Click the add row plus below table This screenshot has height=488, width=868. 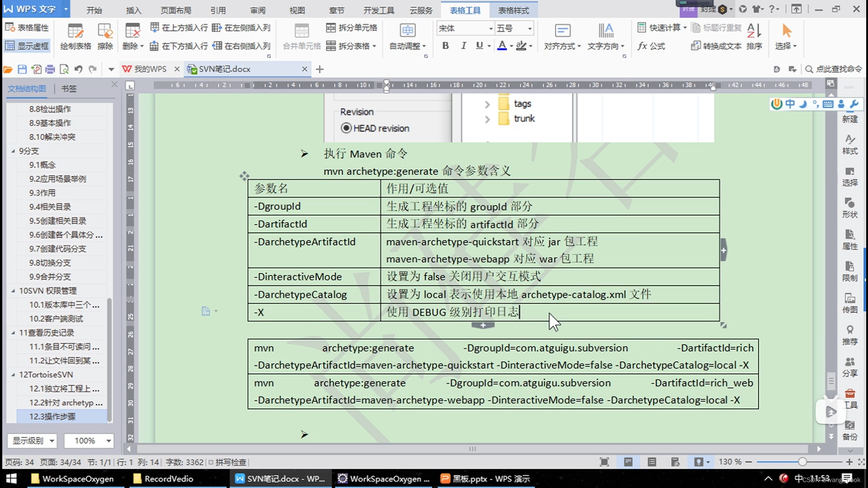pyautogui.click(x=483, y=325)
